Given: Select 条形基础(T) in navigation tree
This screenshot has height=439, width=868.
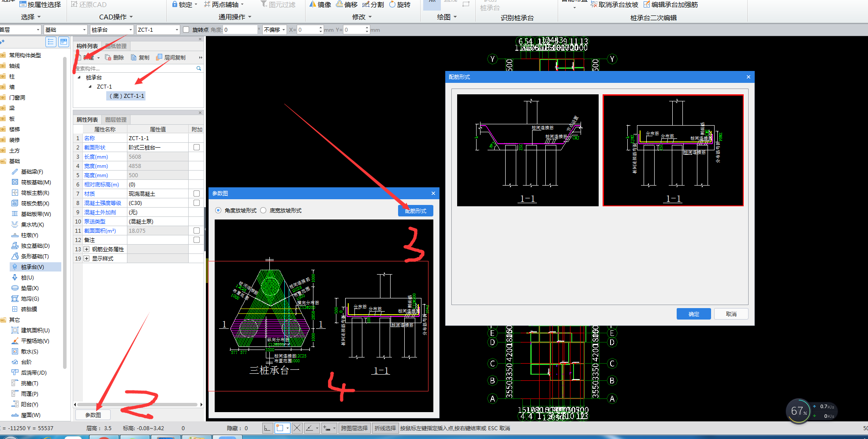Looking at the screenshot, I should coord(30,257).
